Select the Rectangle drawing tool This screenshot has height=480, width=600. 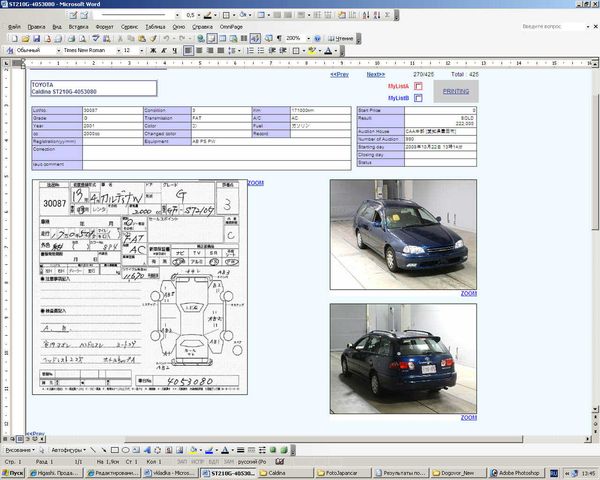tap(114, 450)
